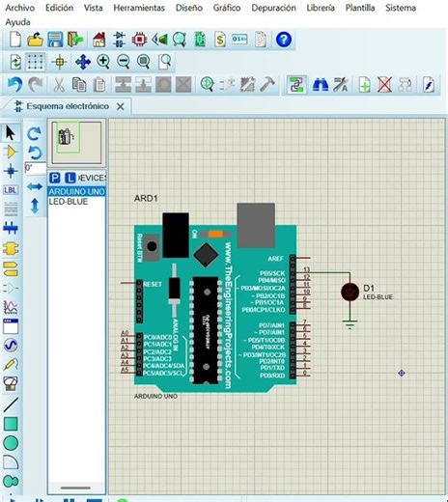Open the Bill of Materials dollar icon

220,40
